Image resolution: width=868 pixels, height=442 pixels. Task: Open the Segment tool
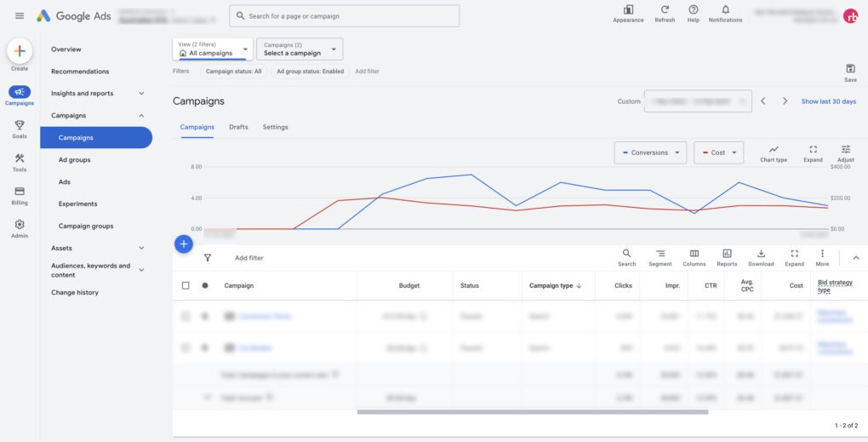[660, 257]
